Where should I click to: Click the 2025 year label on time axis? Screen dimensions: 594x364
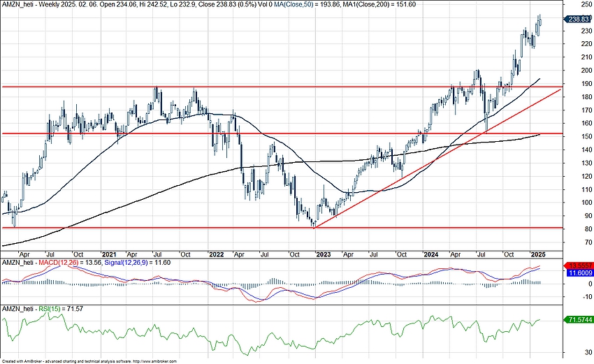pyautogui.click(x=538, y=254)
